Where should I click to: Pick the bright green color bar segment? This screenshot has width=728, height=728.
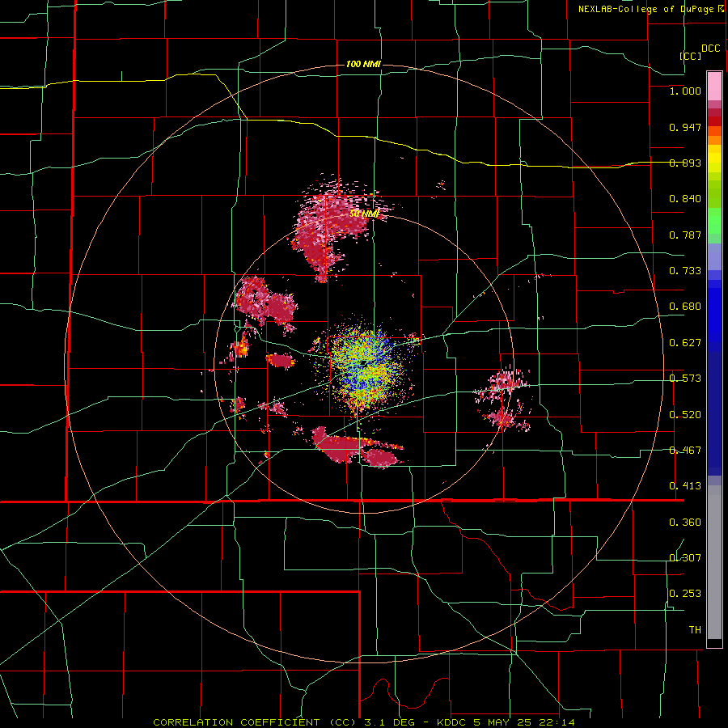714,221
